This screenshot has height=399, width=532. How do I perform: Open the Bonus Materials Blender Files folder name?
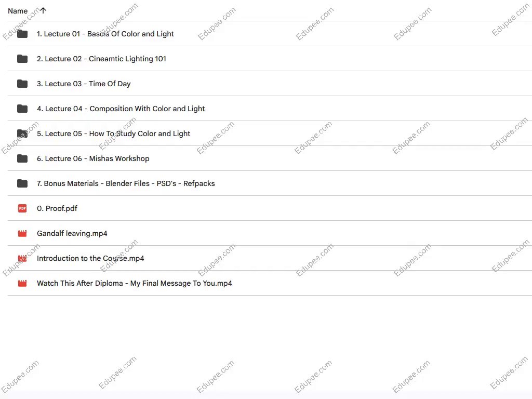(x=126, y=183)
